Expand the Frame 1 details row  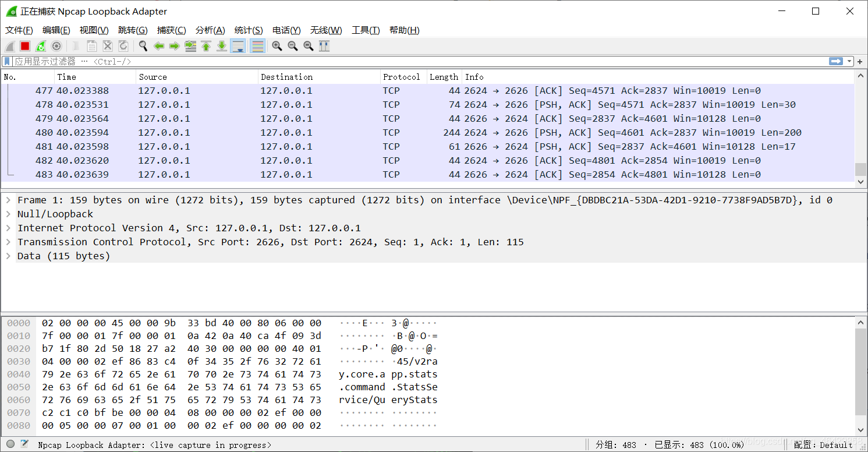click(x=8, y=200)
